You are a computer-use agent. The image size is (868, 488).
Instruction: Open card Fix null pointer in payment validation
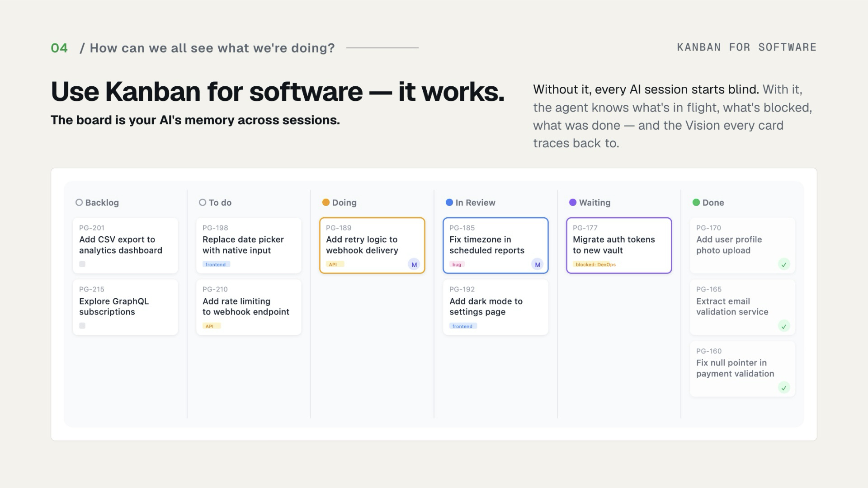coord(742,369)
